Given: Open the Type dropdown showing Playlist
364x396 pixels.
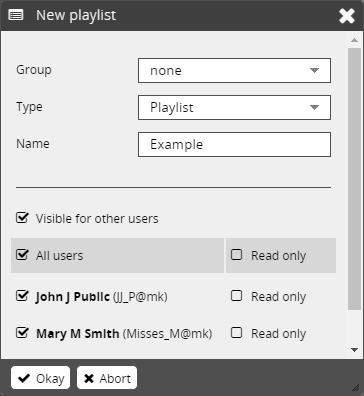Looking at the screenshot, I should pos(234,107).
